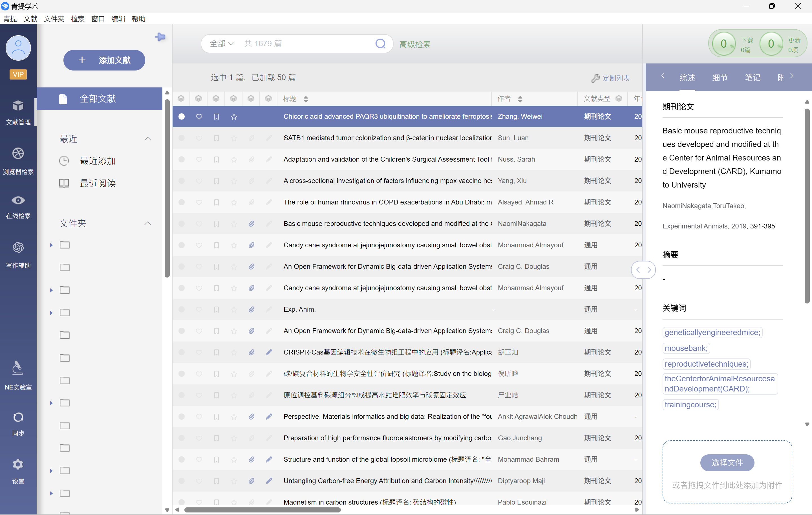Viewport: 812px width, 515px height.
Task: Select 全部文献 in the library panel
Action: (x=100, y=99)
